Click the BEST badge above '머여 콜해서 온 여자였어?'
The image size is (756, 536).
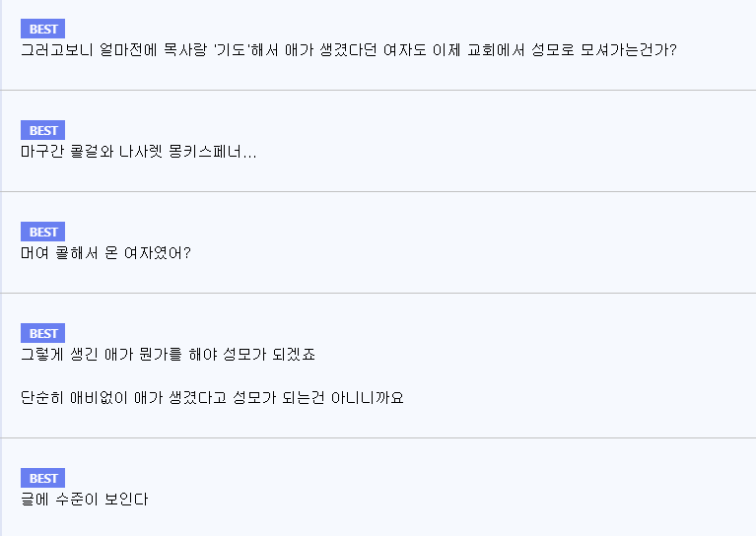pos(43,232)
